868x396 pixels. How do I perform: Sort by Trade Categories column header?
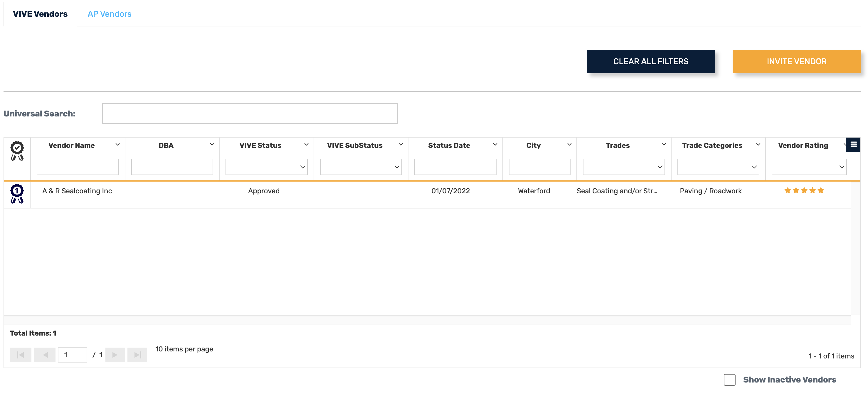click(712, 145)
